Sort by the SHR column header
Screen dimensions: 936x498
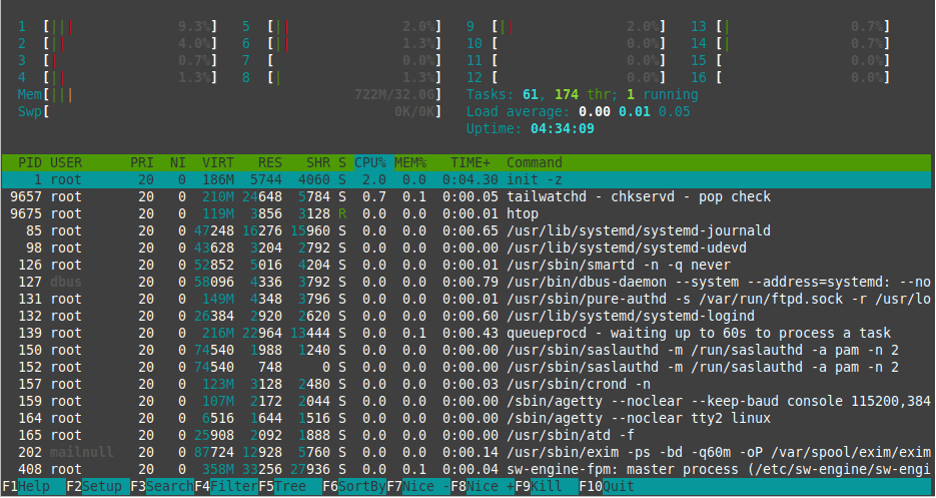[x=318, y=162]
